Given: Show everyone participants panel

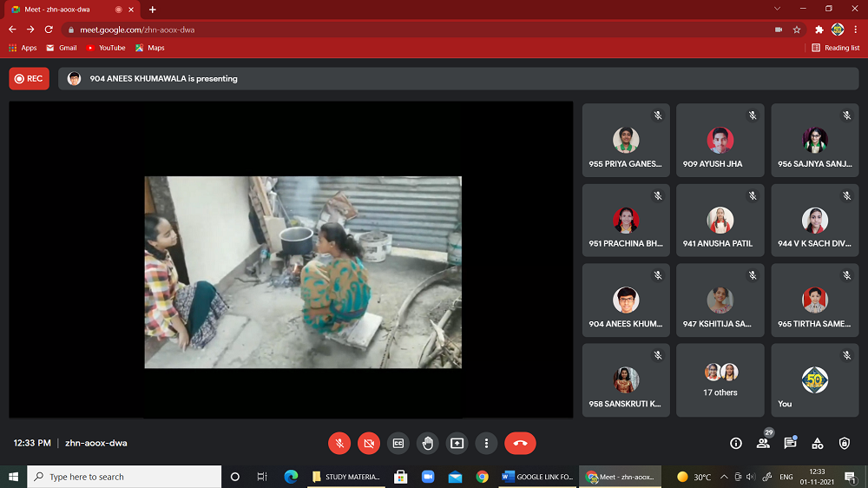Looking at the screenshot, I should [763, 444].
